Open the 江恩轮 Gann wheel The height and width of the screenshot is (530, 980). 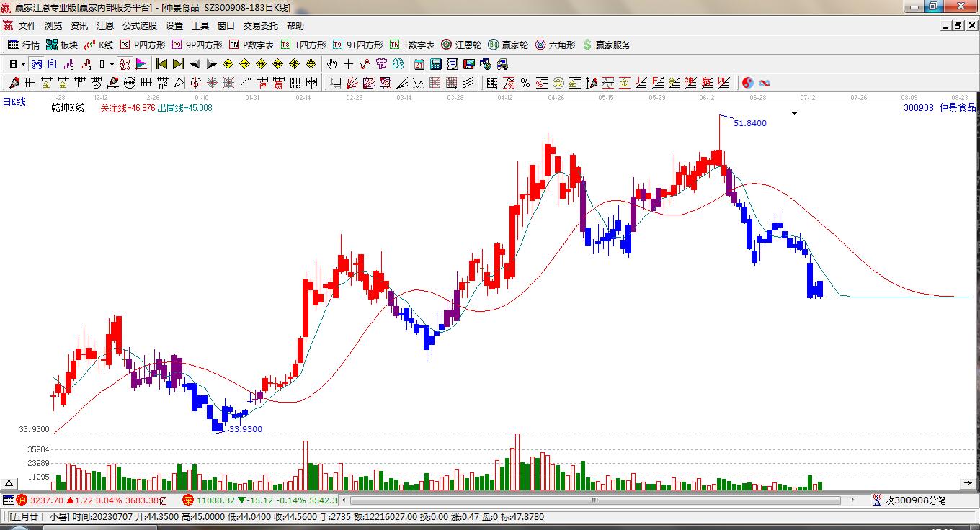click(461, 45)
